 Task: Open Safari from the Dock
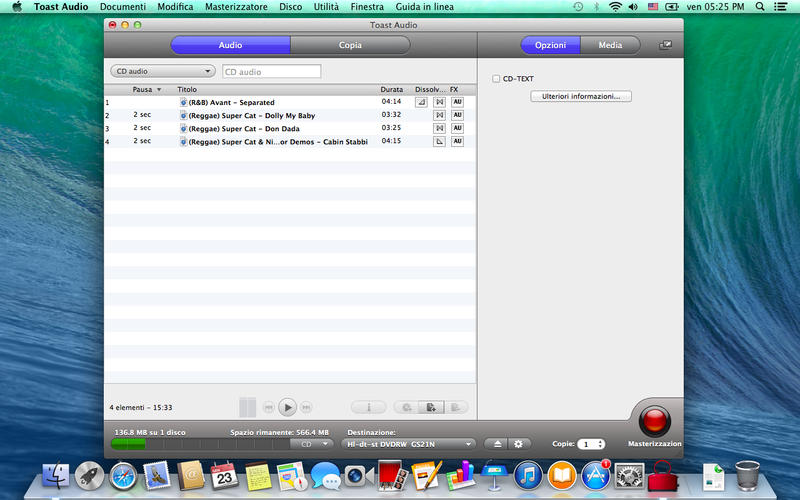click(x=123, y=476)
